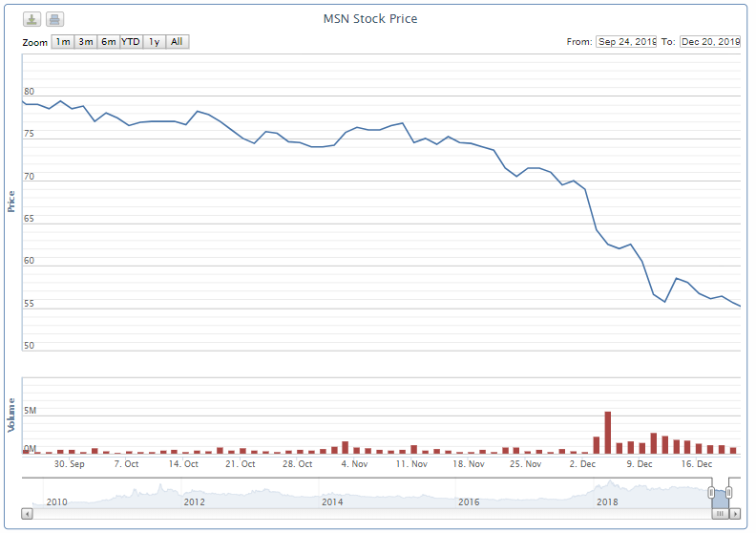The width and height of the screenshot is (756, 533).
Task: Click the '55' price axis label
Action: point(30,304)
